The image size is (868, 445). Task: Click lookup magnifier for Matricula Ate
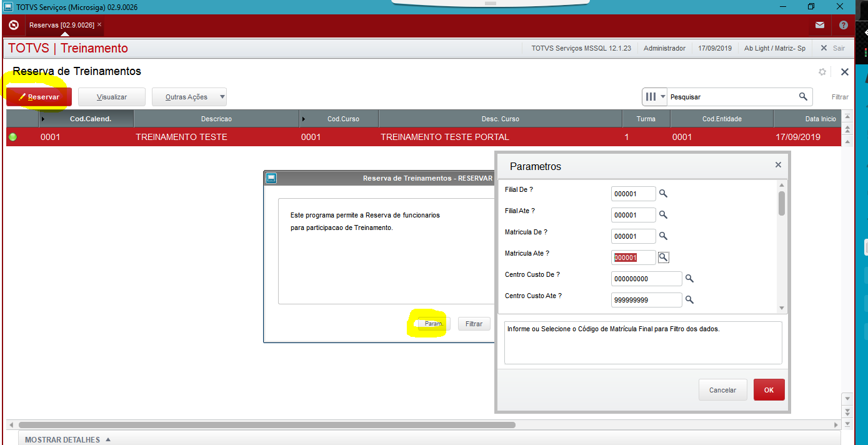tap(664, 257)
